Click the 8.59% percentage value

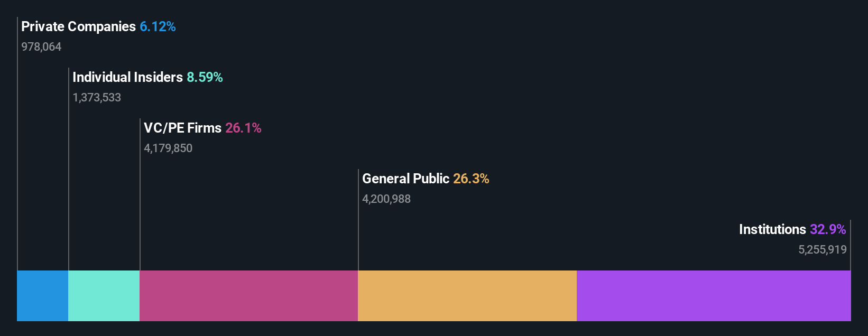(205, 77)
